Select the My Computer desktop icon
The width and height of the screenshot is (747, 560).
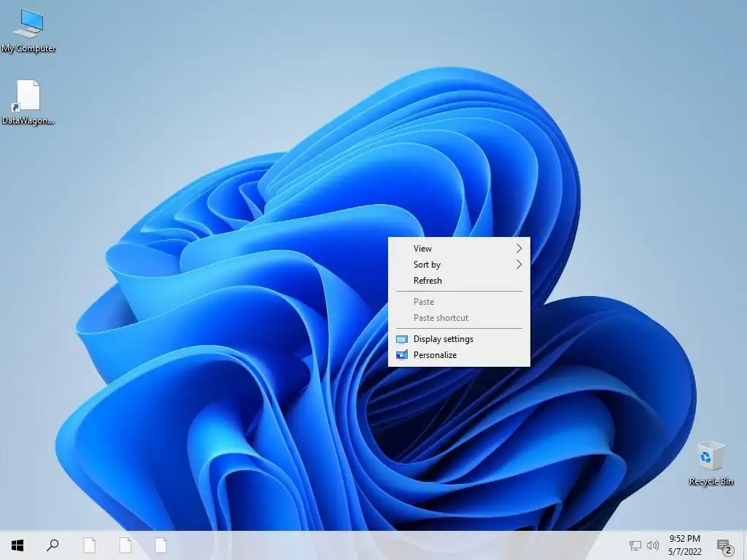pos(28,30)
